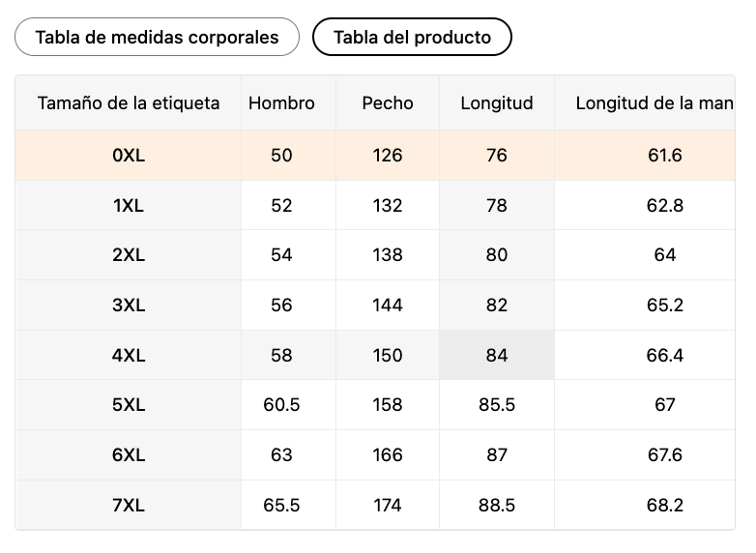Screen dimensions: 756x553
Task: Select the 3XL size row label
Action: point(129,306)
